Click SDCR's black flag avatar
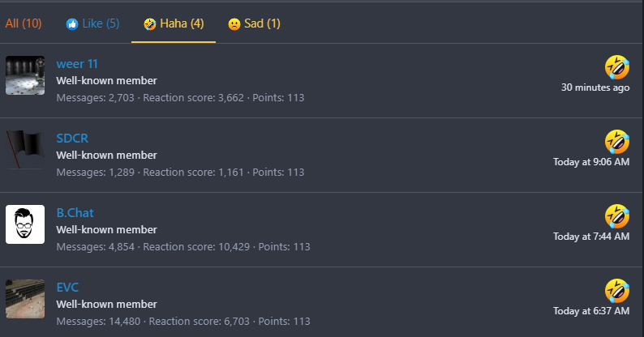The height and width of the screenshot is (337, 644). pos(25,150)
